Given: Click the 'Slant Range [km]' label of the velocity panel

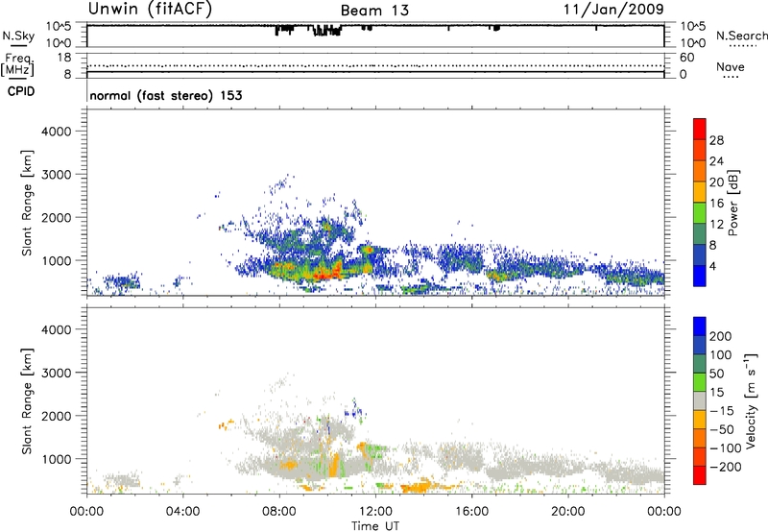Looking at the screenshot, I should pyautogui.click(x=27, y=400).
